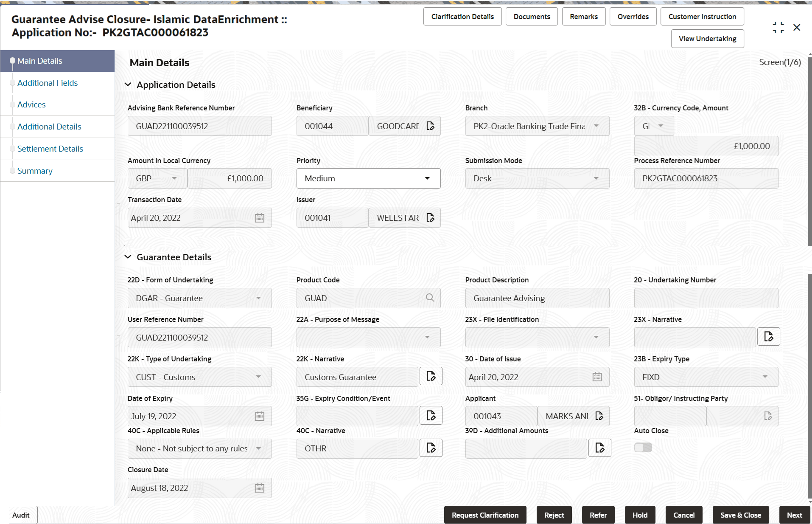Open the calendar for 30 - Date of Issue

point(597,377)
